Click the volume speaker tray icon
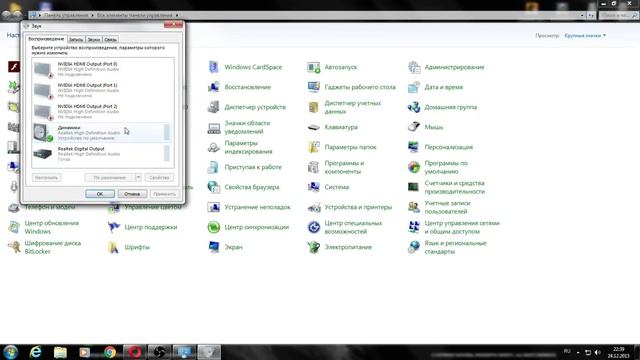This screenshot has width=640, height=360. (598, 352)
